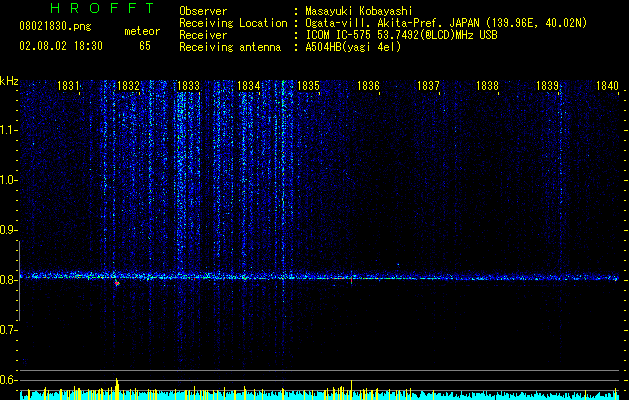Viewport: 629px width, 400px height.
Task: Click the kHz axis unit label
Action: click(x=9, y=81)
